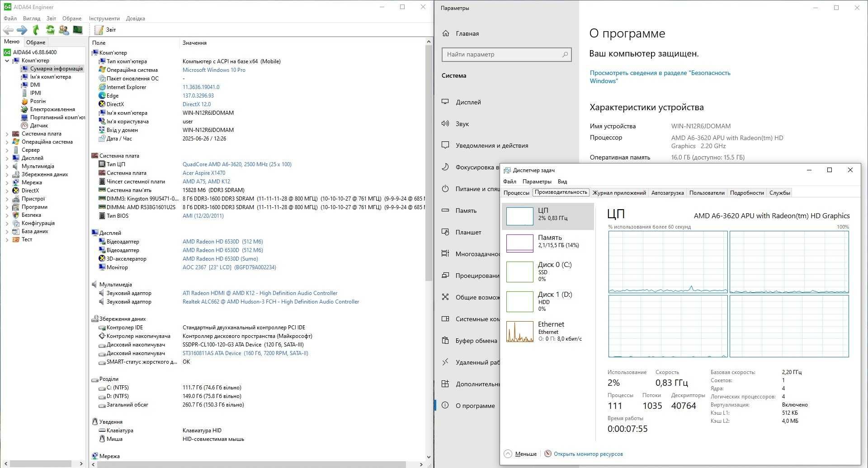Screen dimensions: 868x468
Task: Open Уведомления и действия settings page
Action: pyautogui.click(x=492, y=145)
